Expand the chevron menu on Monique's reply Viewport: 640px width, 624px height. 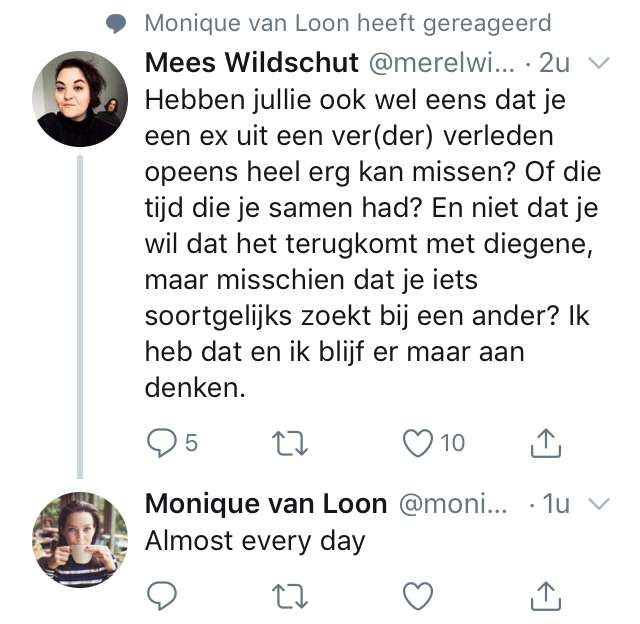pyautogui.click(x=600, y=503)
